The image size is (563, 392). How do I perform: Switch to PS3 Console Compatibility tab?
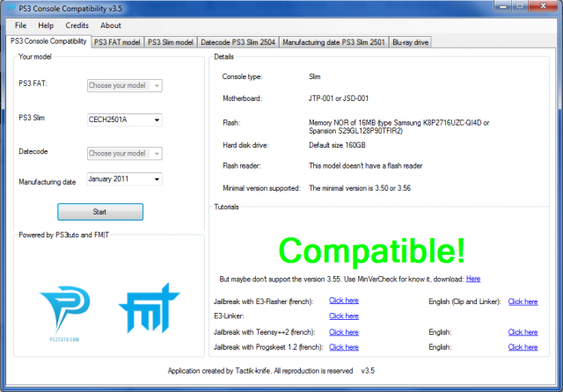tap(48, 41)
